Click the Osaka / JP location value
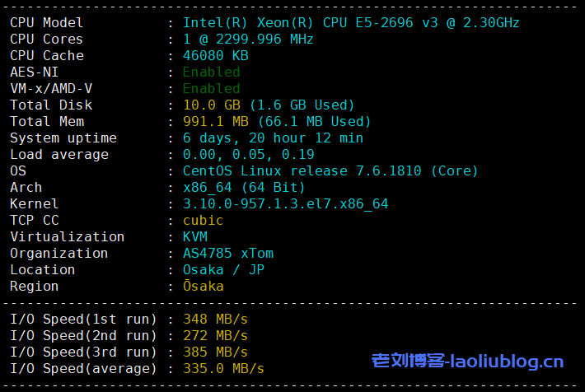This screenshot has height=392, width=585. pyautogui.click(x=223, y=269)
